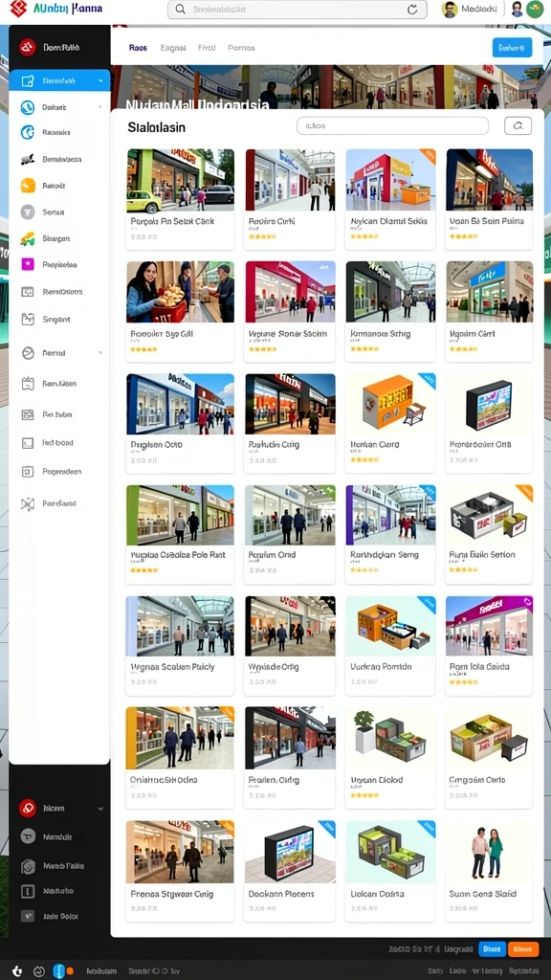Viewport: 551px width, 980px height.
Task: Click the red logo icon atop the sidebar
Action: [27, 48]
